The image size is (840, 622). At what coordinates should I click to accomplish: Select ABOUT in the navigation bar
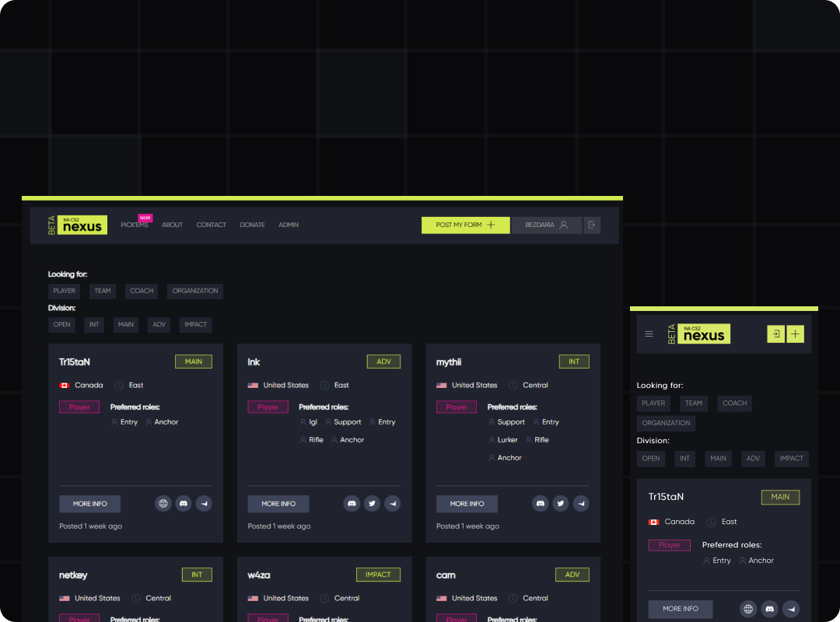pos(172,225)
